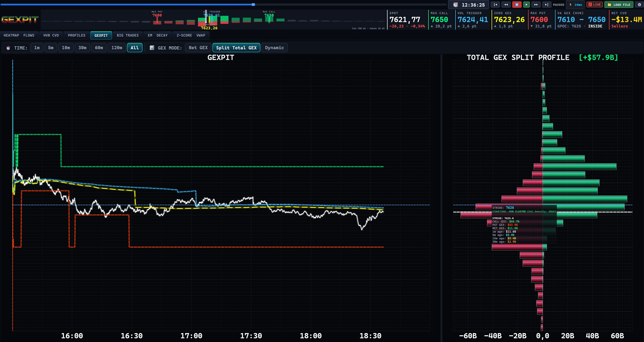644x342 pixels.
Task: Set time range to 10m
Action: [66, 48]
